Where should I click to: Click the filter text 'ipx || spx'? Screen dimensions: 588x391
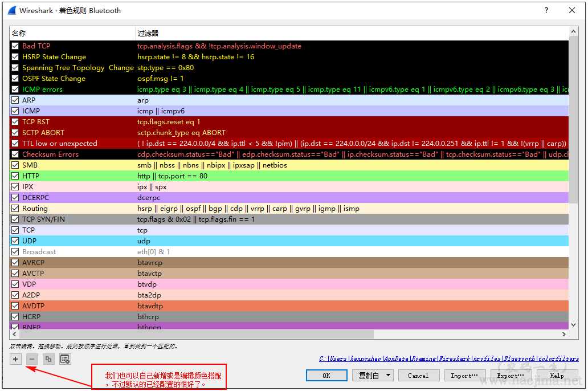click(152, 187)
